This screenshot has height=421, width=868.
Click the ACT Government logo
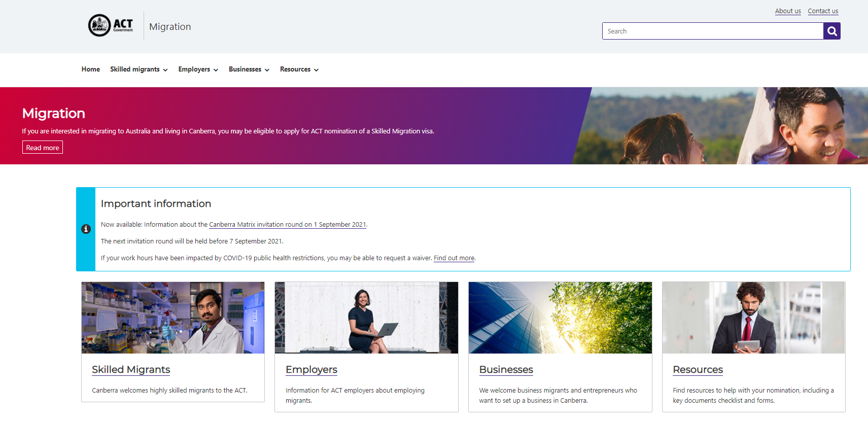click(111, 25)
